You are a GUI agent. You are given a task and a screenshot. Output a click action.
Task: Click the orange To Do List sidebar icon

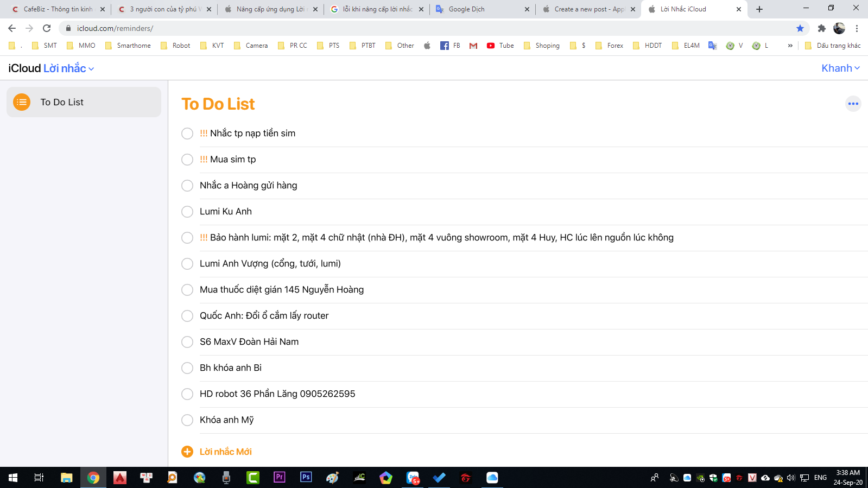click(x=22, y=102)
